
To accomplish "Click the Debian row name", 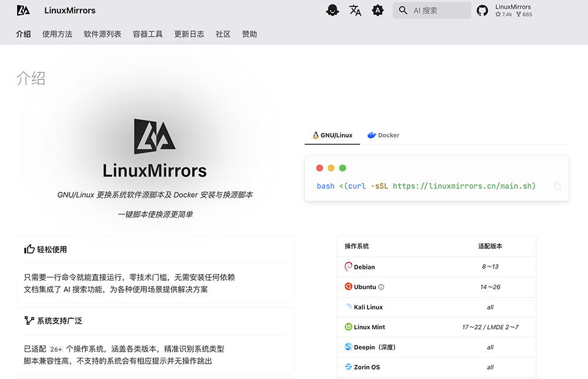I will click(x=364, y=267).
